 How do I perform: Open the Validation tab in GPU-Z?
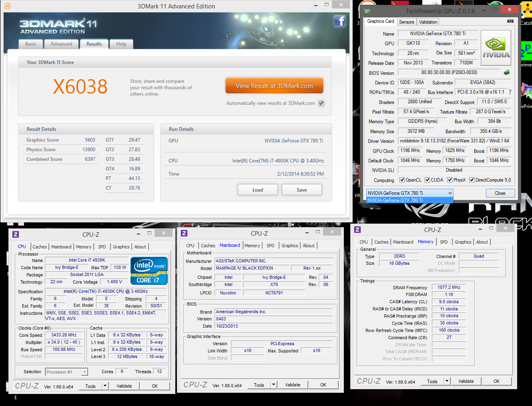pos(428,22)
